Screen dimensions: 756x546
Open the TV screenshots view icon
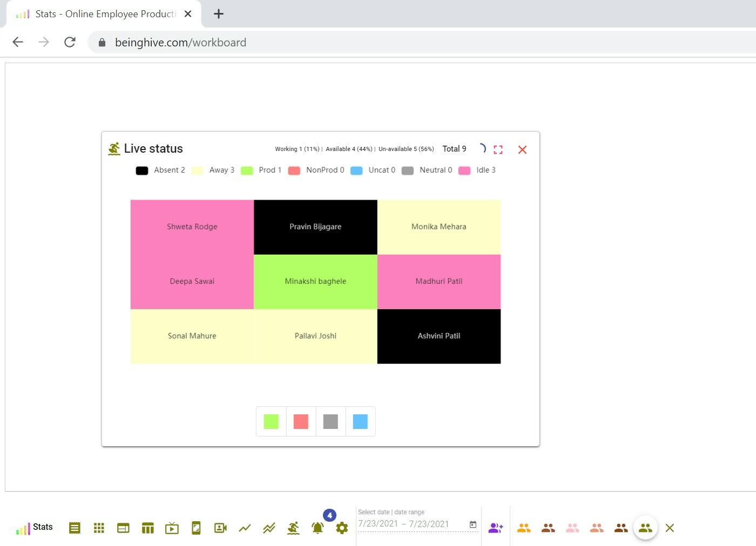tap(172, 528)
